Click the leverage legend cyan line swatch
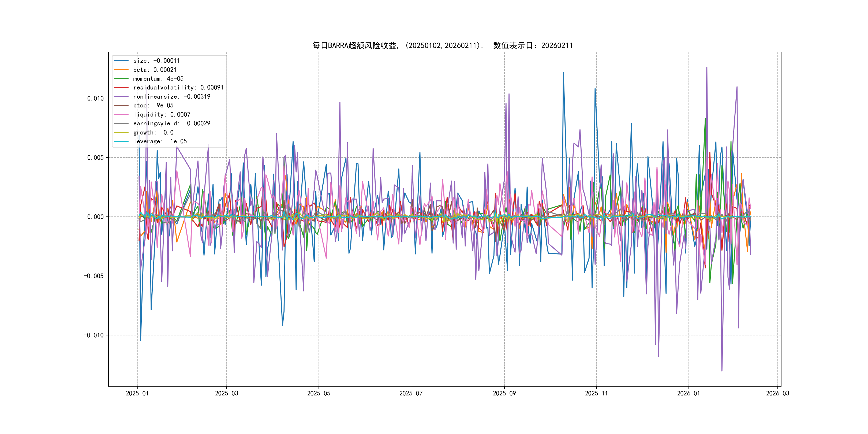This screenshot has width=868, height=434. tap(121, 141)
